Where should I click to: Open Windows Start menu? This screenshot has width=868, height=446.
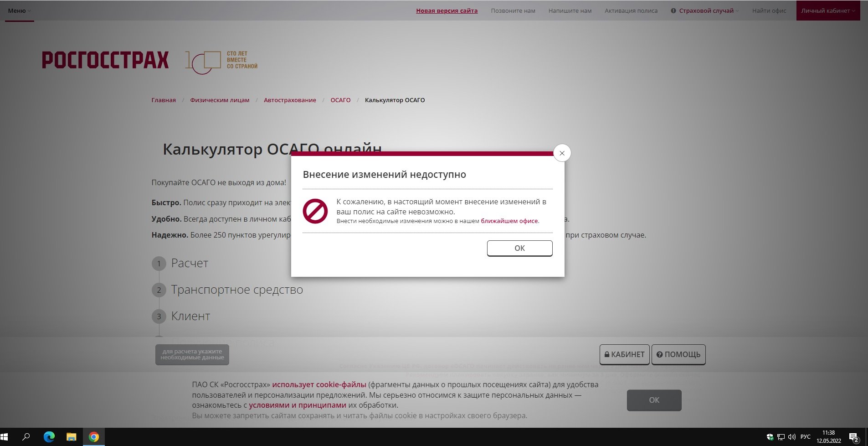point(5,437)
